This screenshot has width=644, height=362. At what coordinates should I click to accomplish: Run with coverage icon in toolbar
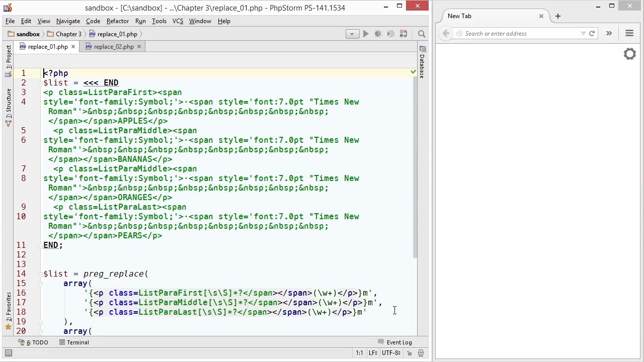[x=391, y=34]
